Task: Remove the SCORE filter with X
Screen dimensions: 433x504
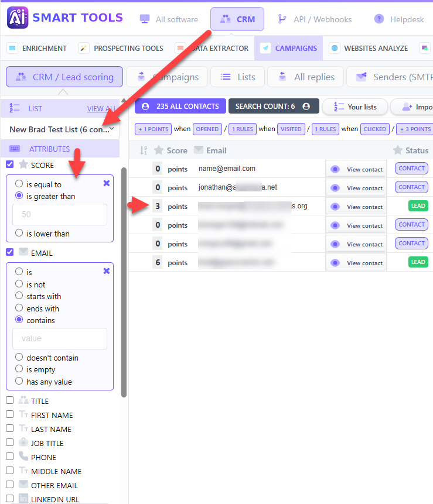Action: pyautogui.click(x=107, y=183)
